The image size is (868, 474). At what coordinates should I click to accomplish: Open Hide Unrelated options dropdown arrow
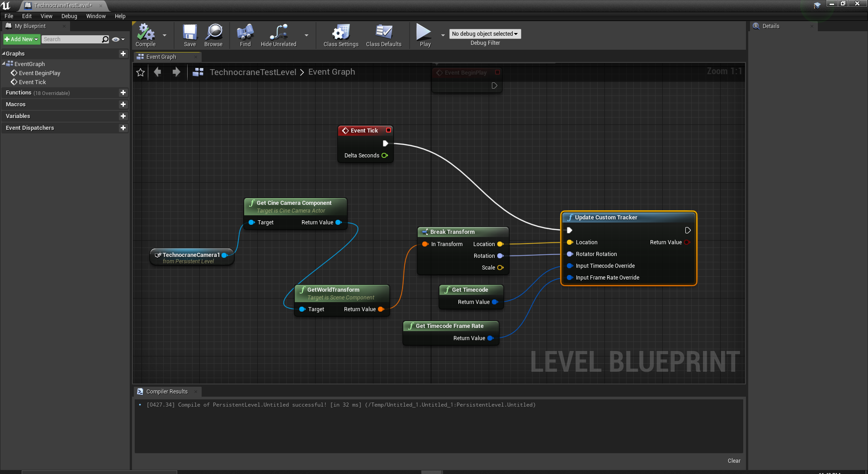[x=307, y=35]
